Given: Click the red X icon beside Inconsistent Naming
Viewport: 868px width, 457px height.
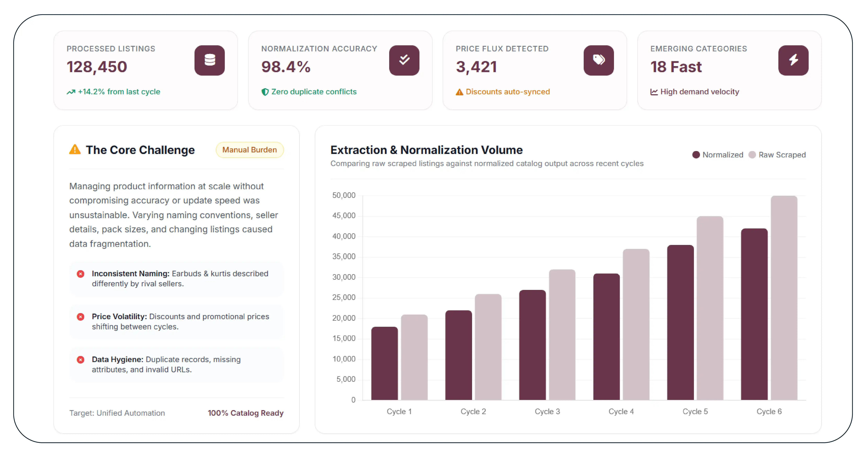Looking at the screenshot, I should point(80,274).
